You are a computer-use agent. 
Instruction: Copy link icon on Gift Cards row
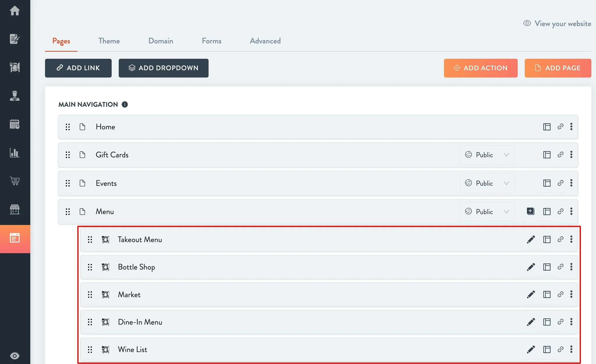[560, 154]
